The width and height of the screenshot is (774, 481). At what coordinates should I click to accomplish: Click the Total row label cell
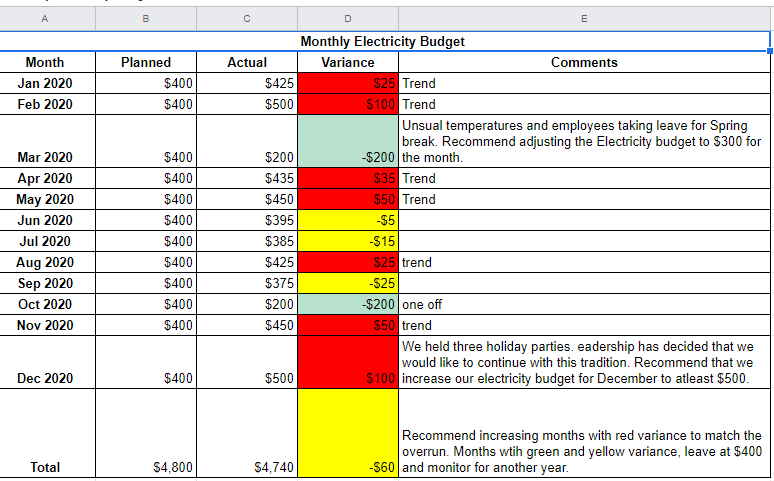47,433
